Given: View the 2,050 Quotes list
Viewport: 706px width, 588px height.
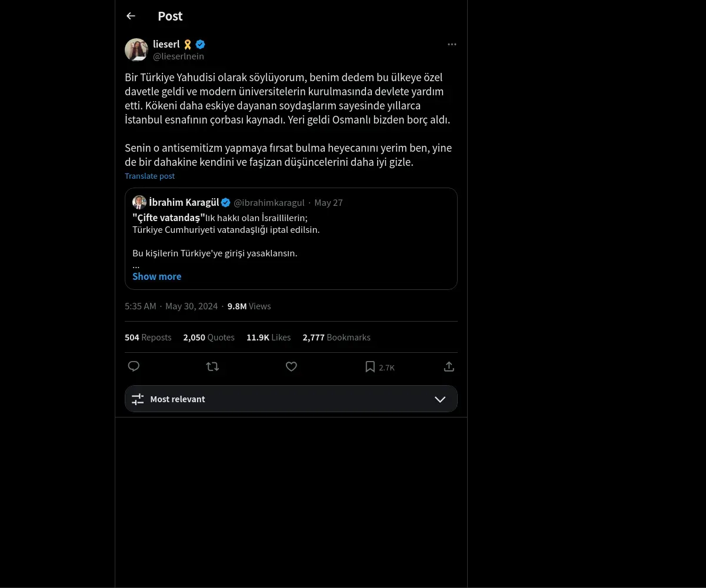Looking at the screenshot, I should [x=209, y=338].
